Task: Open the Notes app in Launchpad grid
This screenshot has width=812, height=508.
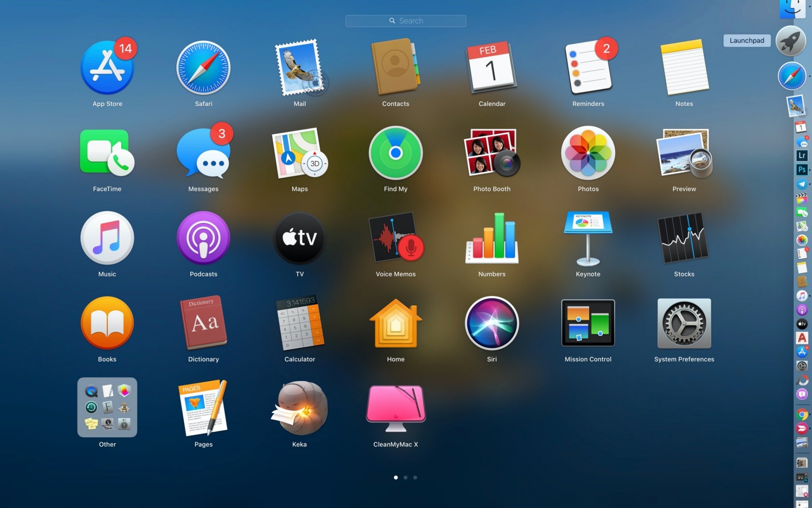Action: click(x=684, y=68)
